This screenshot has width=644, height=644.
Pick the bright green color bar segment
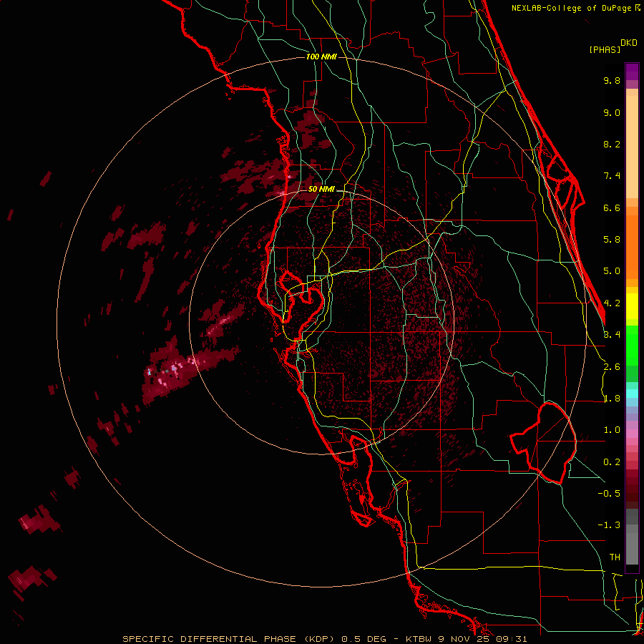coord(632,345)
